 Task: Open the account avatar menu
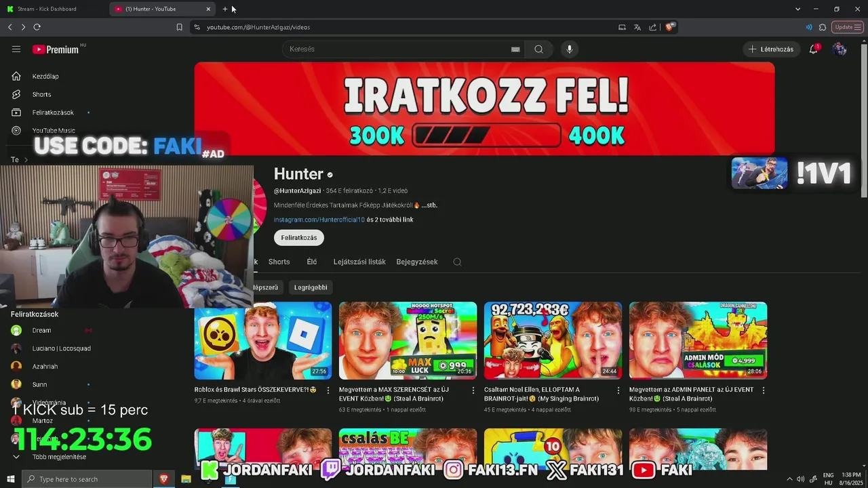(x=840, y=49)
